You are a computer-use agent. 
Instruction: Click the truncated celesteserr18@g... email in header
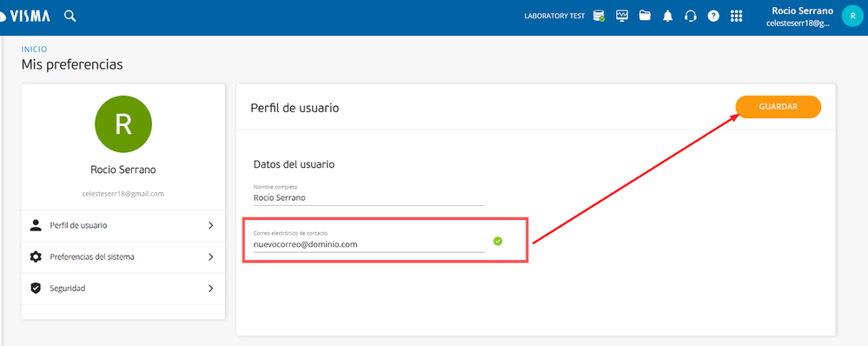[798, 23]
